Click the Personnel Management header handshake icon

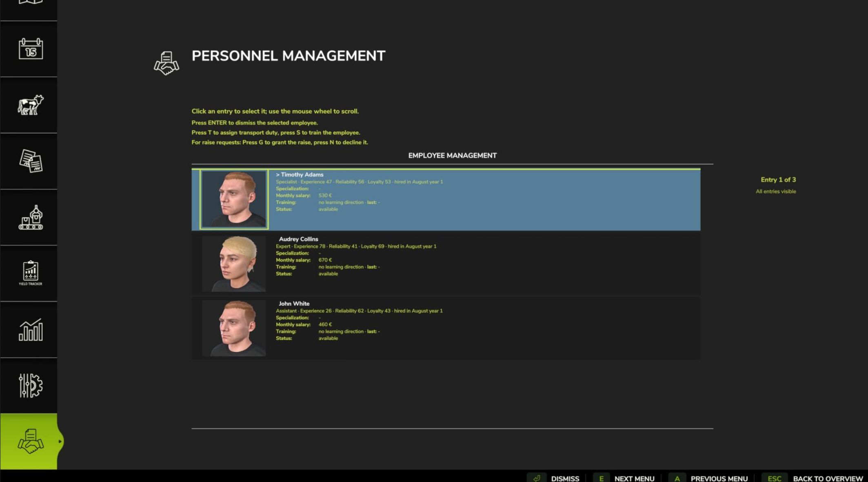click(166, 63)
